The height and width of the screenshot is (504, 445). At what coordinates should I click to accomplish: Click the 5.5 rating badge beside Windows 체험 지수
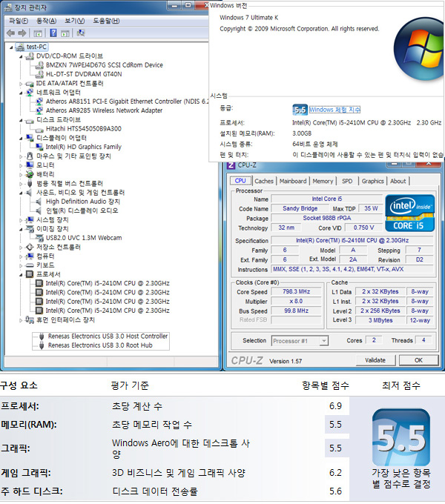[300, 110]
